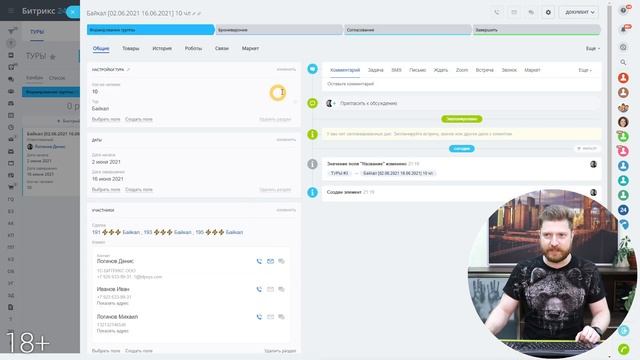The width and height of the screenshot is (640, 360).
Task: Select the Бронирование stage in the pipeline
Action: click(x=279, y=30)
